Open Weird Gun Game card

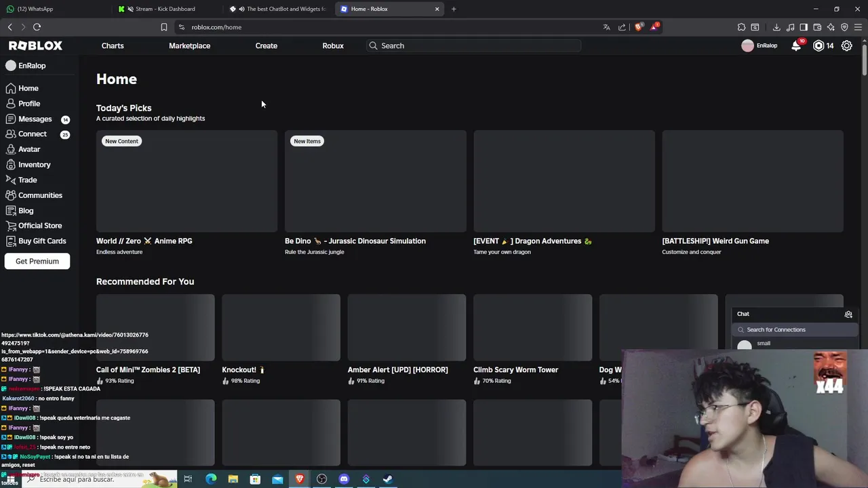click(752, 193)
